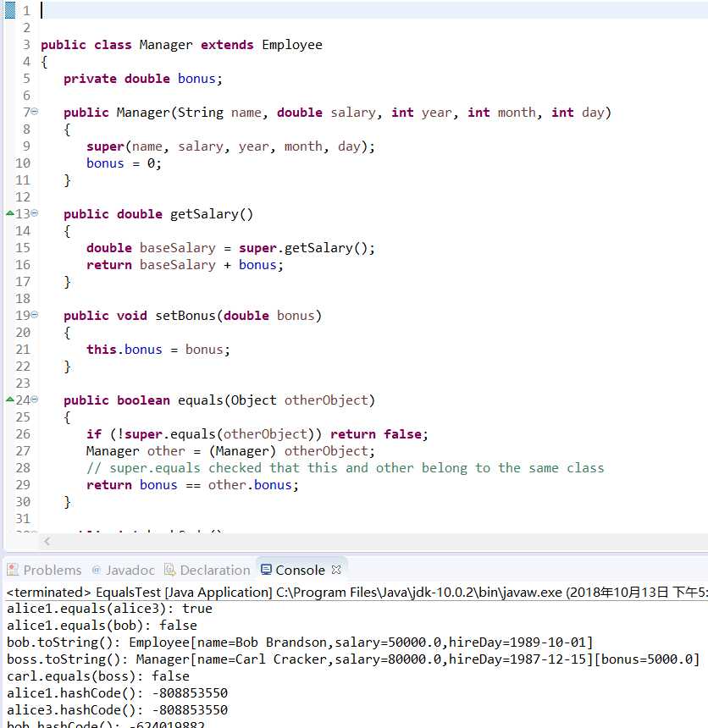Click the comment text on line 28
The image size is (708, 728).
(x=346, y=468)
